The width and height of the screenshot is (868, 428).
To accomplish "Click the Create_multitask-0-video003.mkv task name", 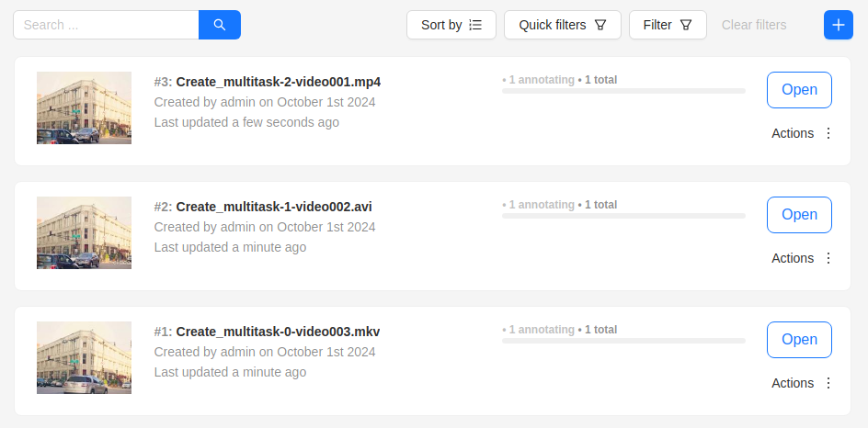I will tap(278, 332).
